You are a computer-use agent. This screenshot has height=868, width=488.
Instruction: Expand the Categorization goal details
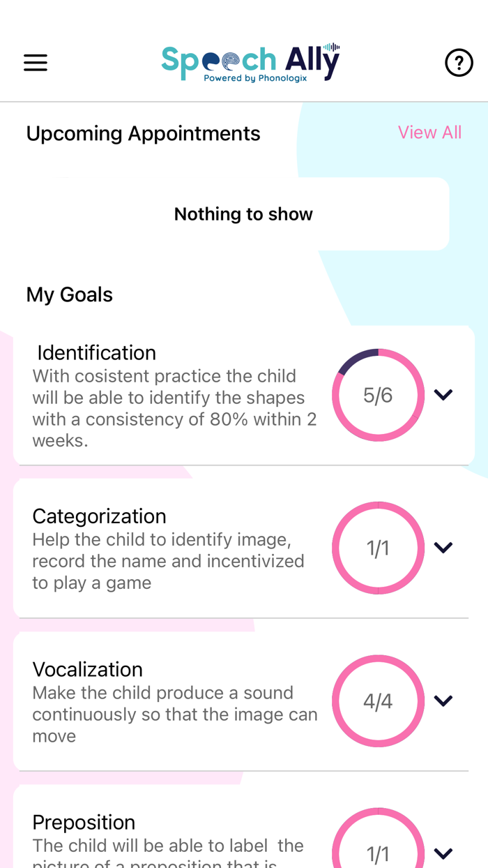coord(443,548)
